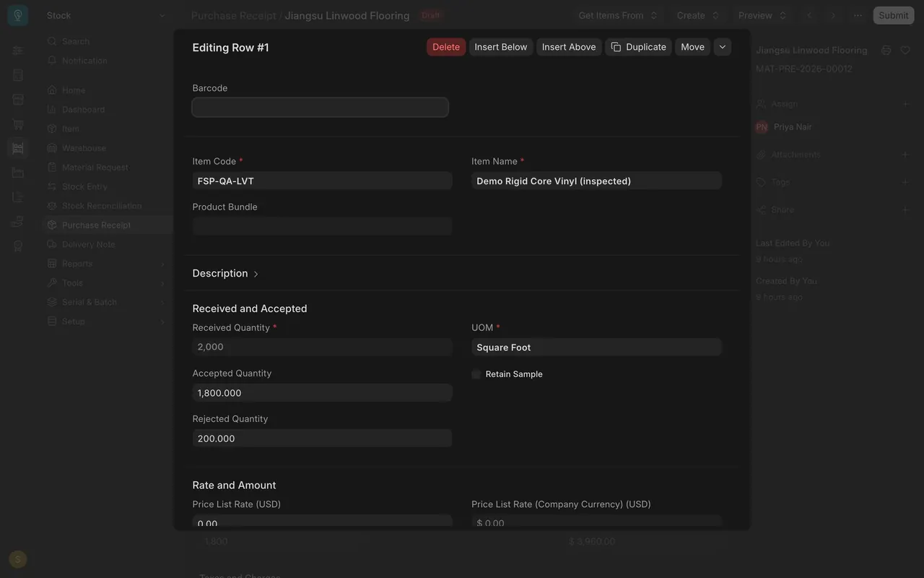
Task: Open the Create dropdown
Action: point(698,15)
